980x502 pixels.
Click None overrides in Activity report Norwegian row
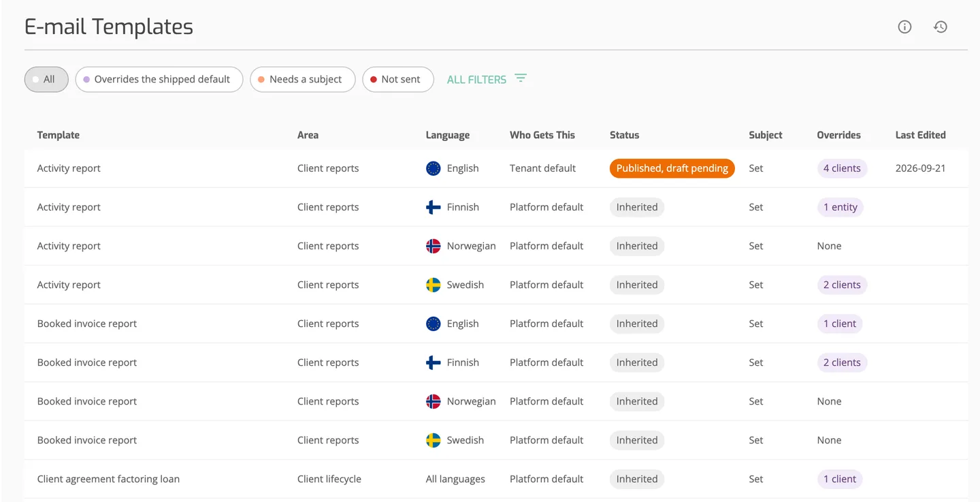829,246
